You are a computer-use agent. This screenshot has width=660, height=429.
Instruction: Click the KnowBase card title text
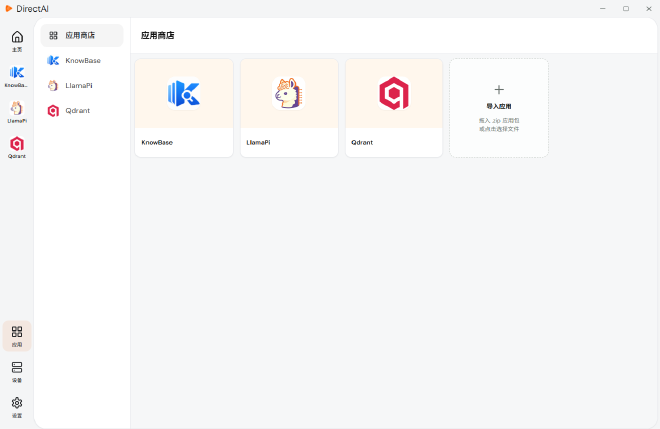(157, 143)
